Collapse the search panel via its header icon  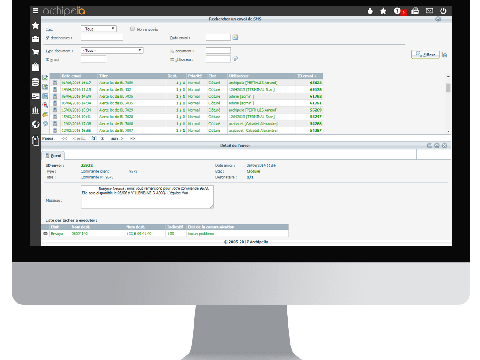coord(438,19)
